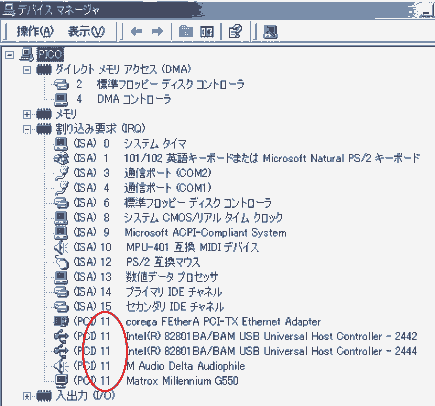The image size is (435, 406).
Task: Open the 表示(V) menu
Action: point(86,32)
